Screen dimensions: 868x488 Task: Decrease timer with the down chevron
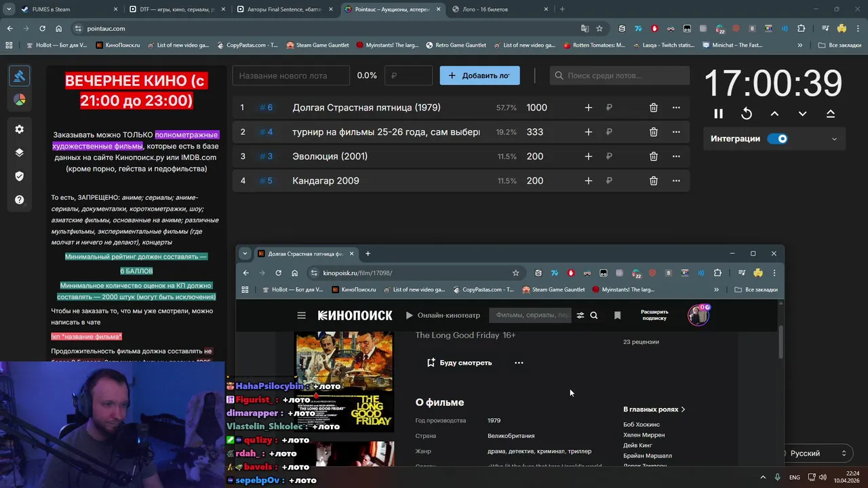click(802, 114)
